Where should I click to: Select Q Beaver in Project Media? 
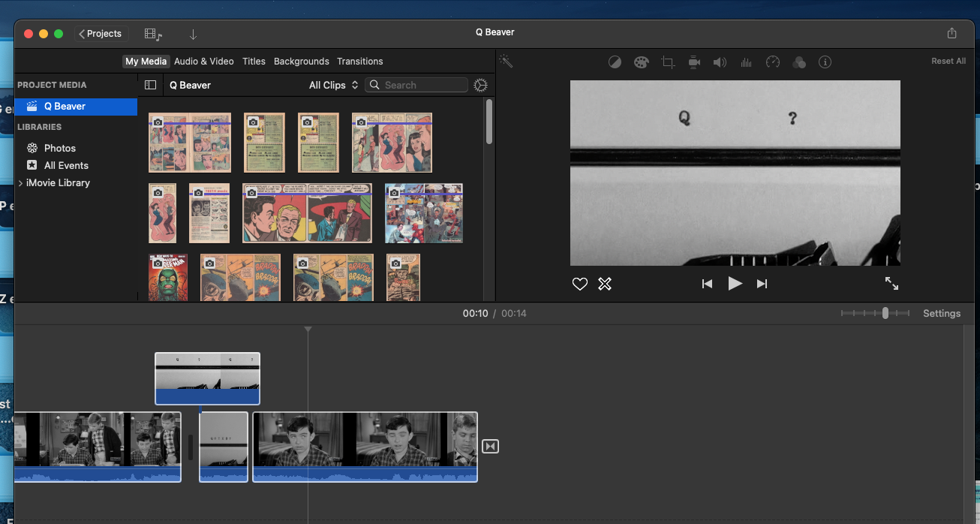point(76,107)
